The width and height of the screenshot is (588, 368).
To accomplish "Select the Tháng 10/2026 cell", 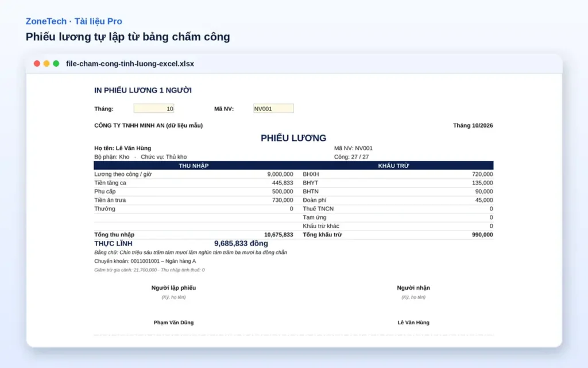I will (473, 125).
